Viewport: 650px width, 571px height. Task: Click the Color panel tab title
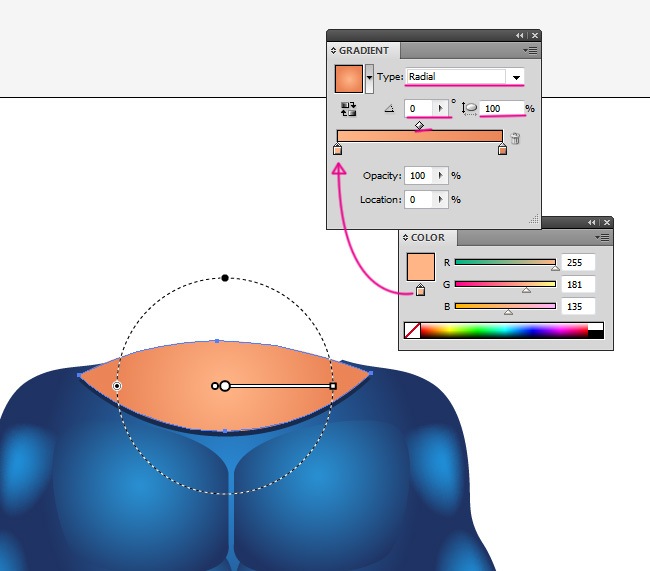[428, 238]
